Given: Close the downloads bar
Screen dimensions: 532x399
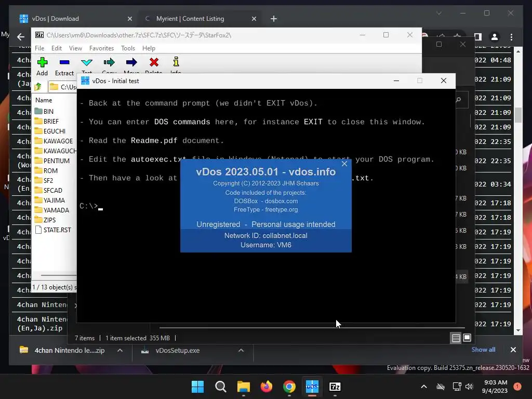Looking at the screenshot, I should pos(513,350).
